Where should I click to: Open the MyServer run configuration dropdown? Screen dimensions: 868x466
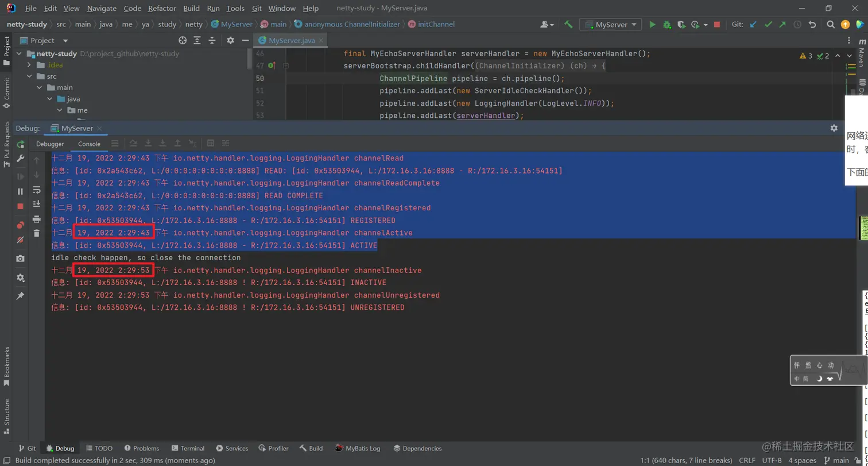(x=611, y=25)
